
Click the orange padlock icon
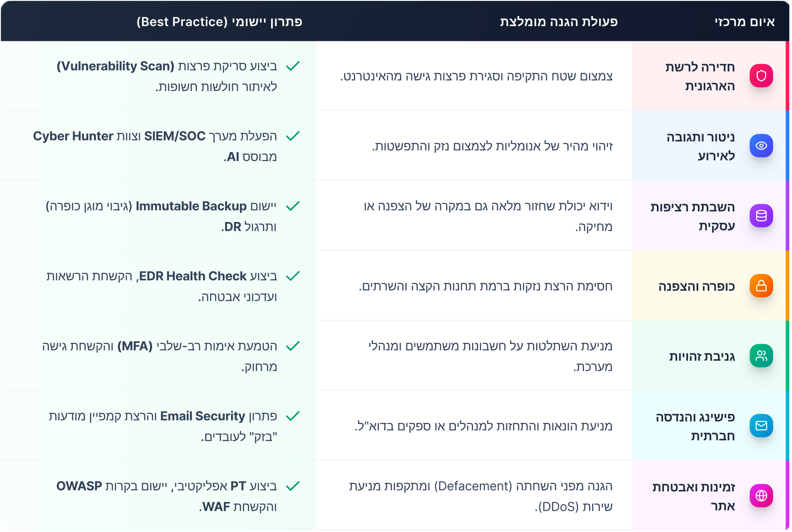(761, 286)
